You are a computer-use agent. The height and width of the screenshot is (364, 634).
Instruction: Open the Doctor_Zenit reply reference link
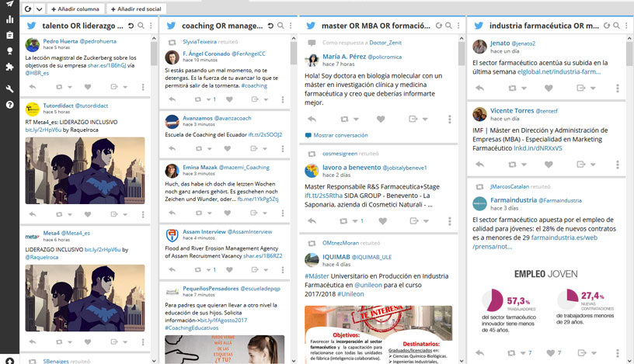tap(385, 43)
